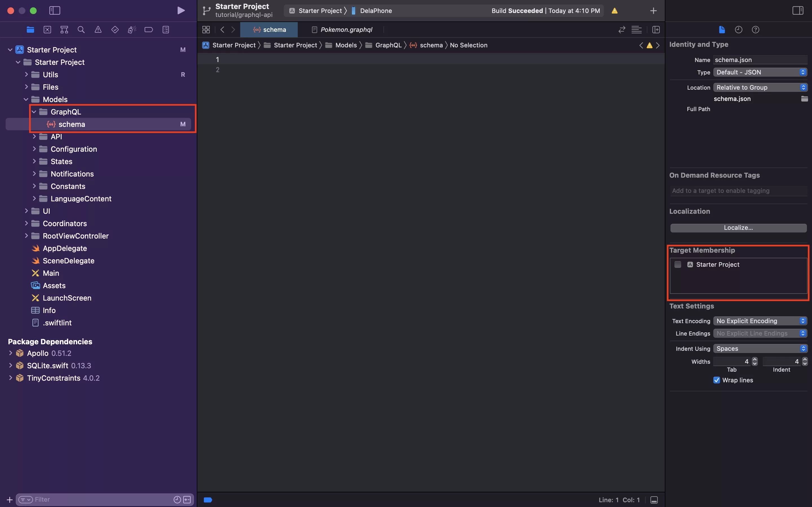This screenshot has width=812, height=507.
Task: Open the Test navigator
Action: [115, 30]
